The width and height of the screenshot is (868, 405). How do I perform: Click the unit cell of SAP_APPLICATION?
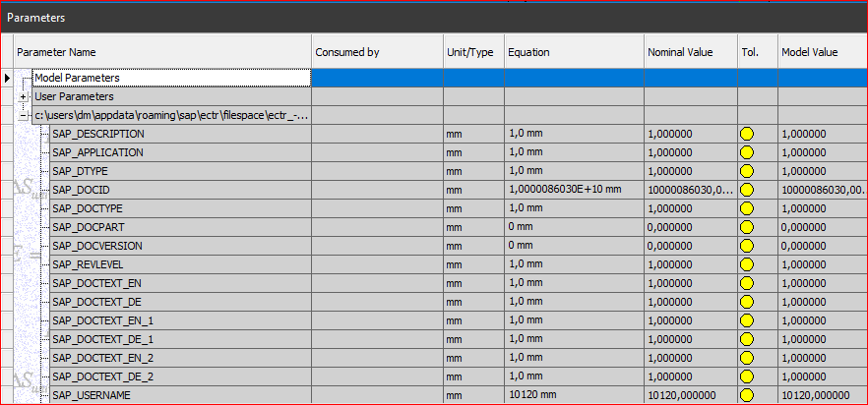pos(472,152)
